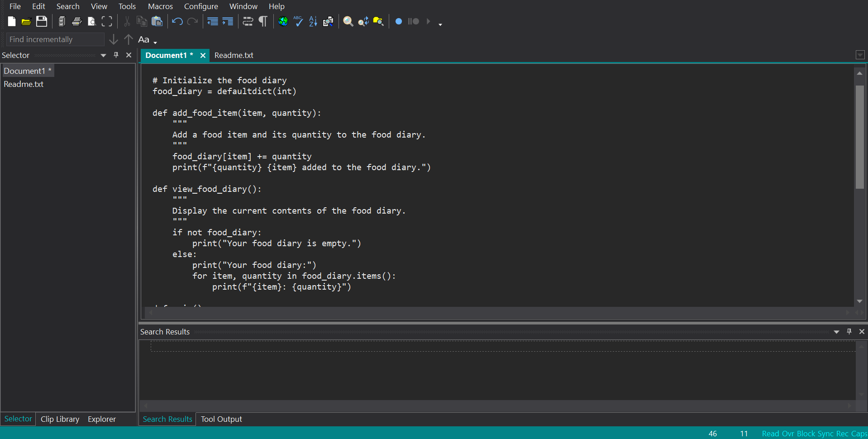
Task: Open the document tab list dropdown
Action: [x=860, y=55]
